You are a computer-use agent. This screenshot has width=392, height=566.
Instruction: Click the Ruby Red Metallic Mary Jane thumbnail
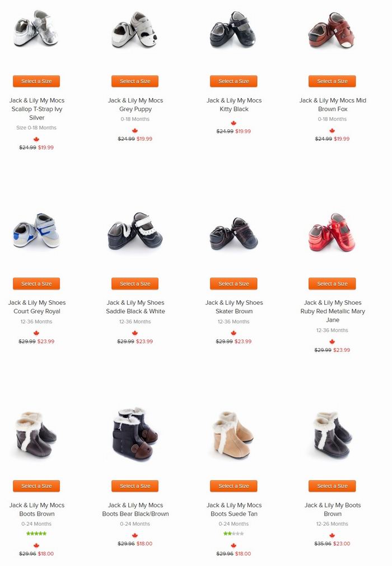point(332,233)
